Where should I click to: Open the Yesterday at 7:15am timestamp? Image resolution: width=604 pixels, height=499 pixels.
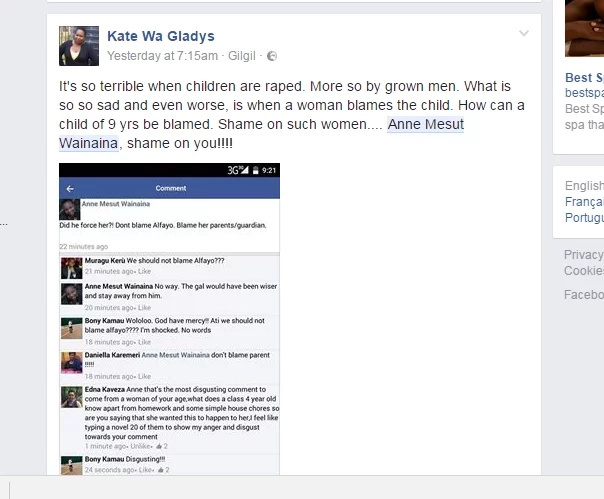(x=162, y=56)
